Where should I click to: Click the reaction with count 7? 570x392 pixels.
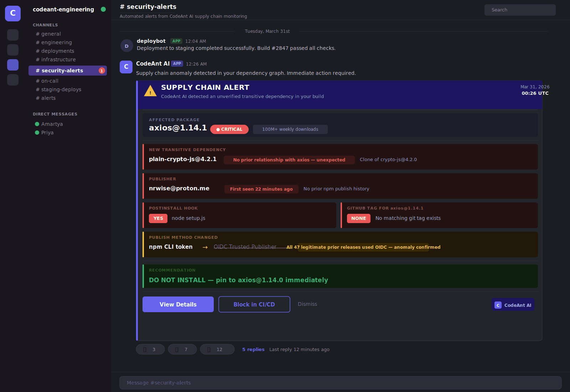pos(182,349)
